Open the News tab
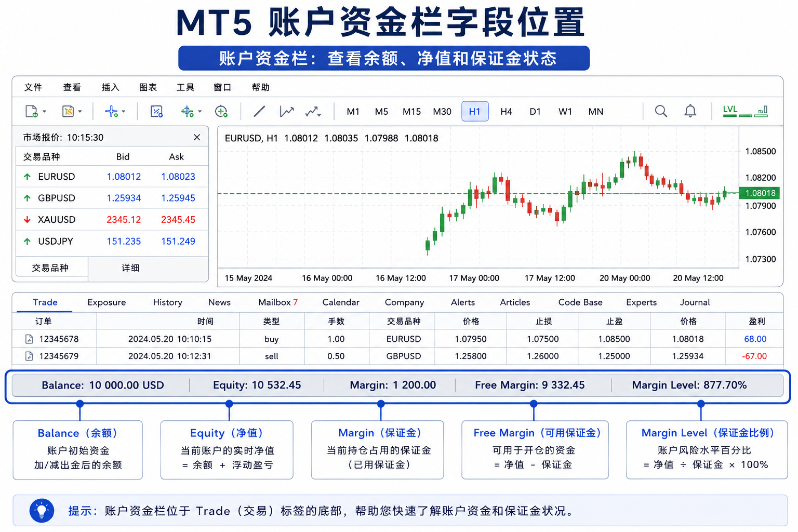This screenshot has width=798, height=532. coord(219,302)
